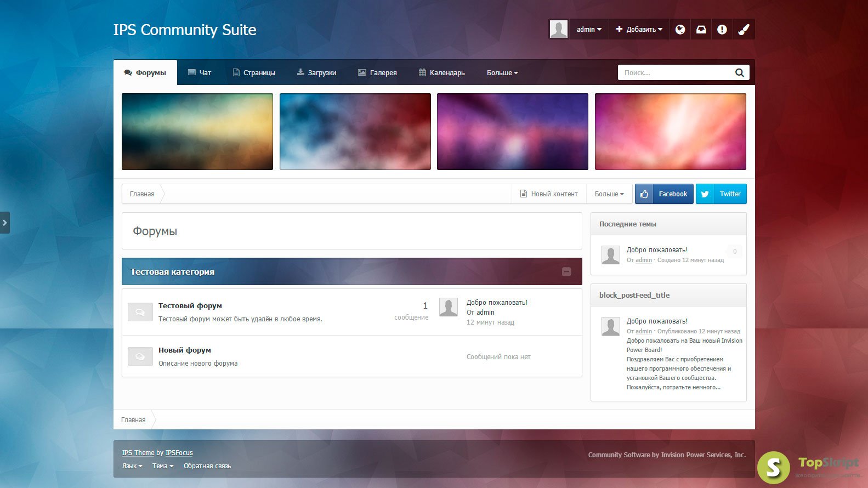Open the Тема theme dropdown

coord(163,466)
